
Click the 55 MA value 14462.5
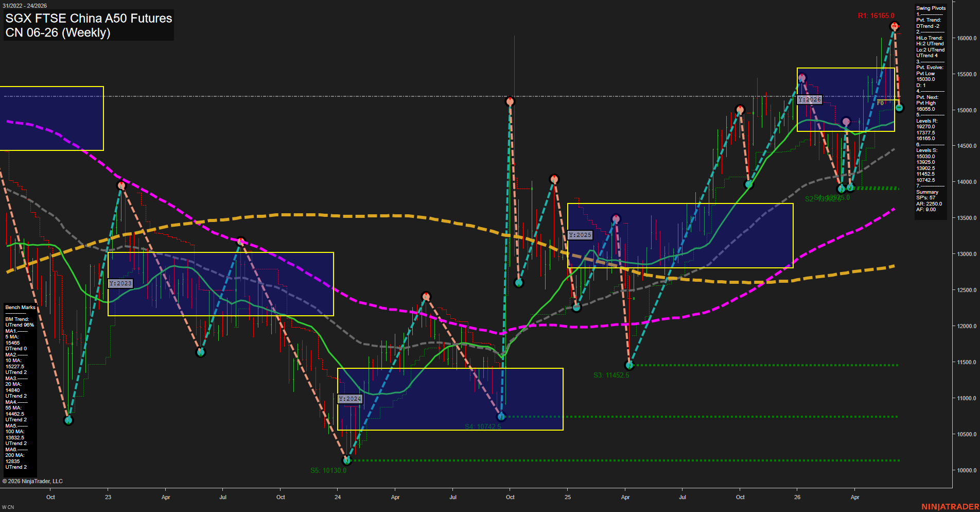[15, 414]
